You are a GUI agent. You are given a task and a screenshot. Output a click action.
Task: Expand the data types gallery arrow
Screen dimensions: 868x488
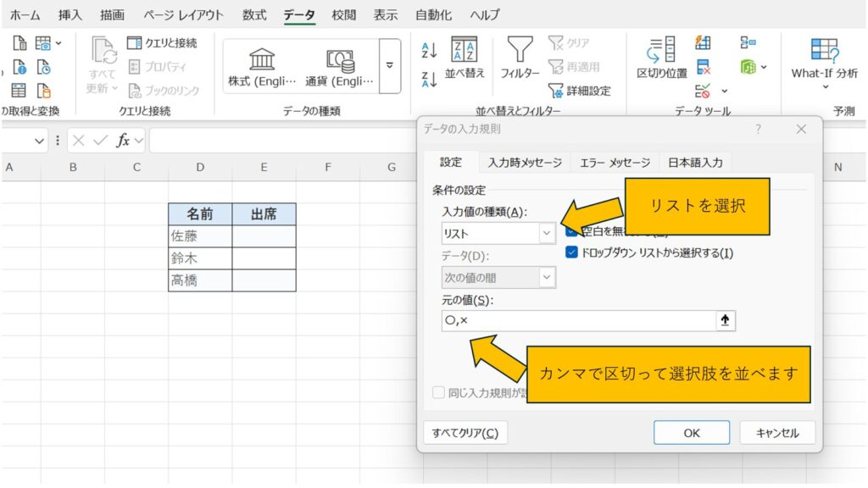click(390, 65)
